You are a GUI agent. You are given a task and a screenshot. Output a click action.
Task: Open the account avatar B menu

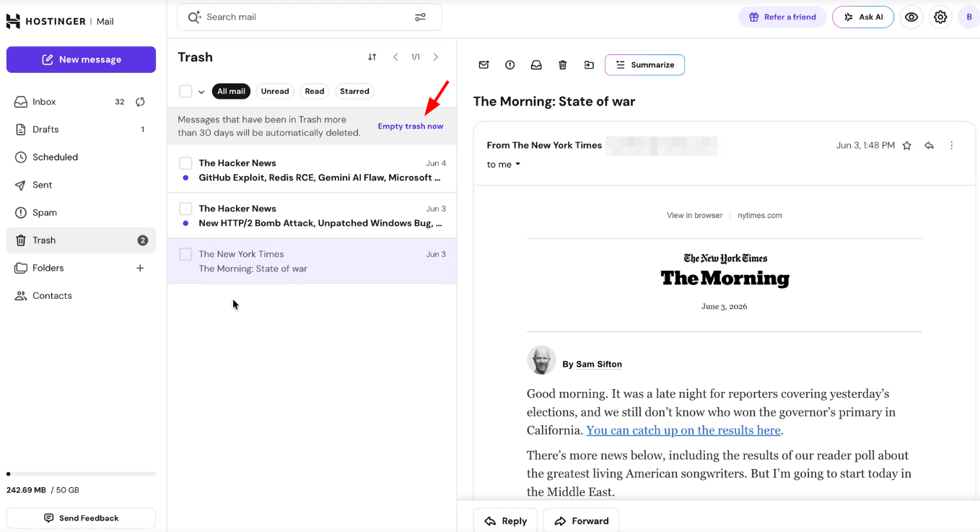[x=969, y=17]
